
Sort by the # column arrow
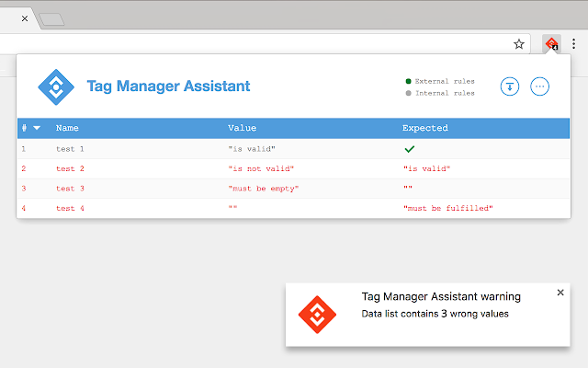pyautogui.click(x=37, y=128)
